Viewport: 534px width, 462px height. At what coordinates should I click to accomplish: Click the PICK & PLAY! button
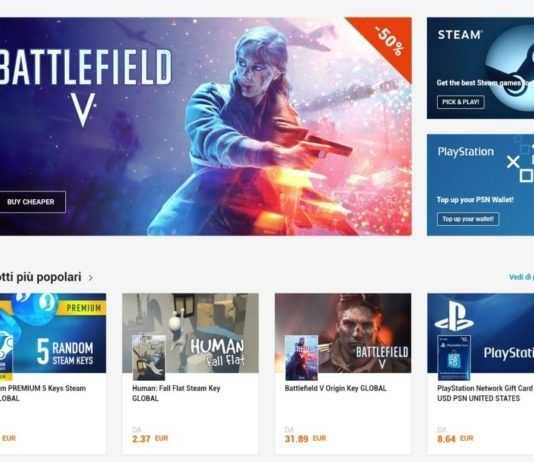coord(461,102)
